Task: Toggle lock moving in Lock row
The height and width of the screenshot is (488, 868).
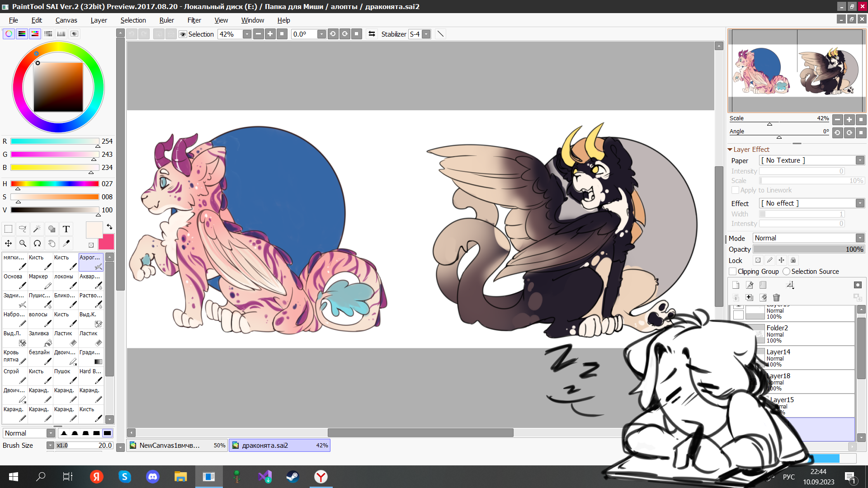Action: 782,260
